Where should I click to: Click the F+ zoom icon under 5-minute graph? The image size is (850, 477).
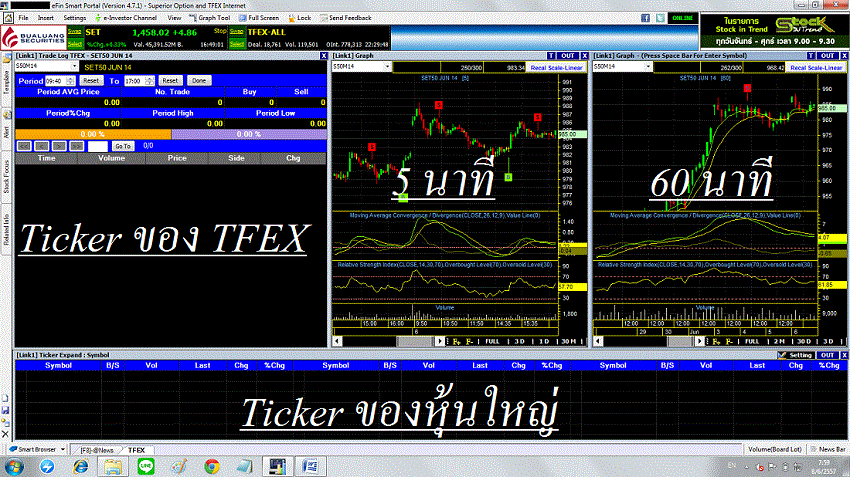pos(456,341)
